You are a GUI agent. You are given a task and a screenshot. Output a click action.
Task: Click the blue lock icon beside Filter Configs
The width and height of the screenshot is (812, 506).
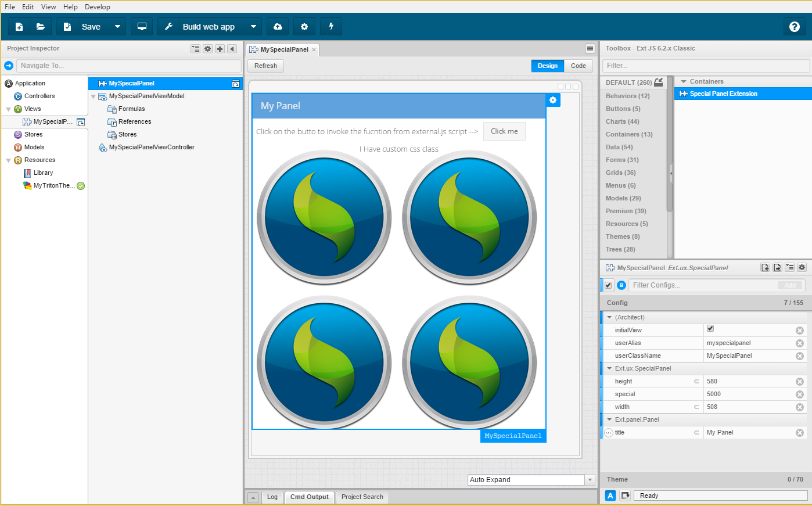pos(621,285)
